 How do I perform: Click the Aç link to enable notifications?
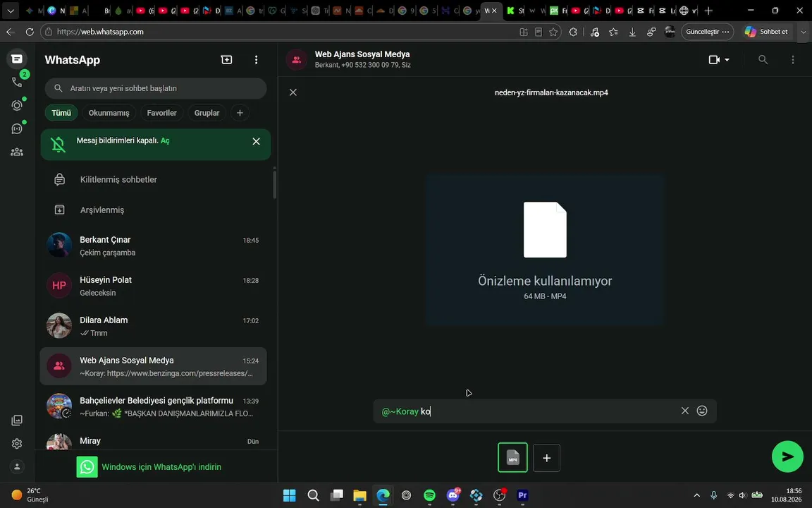(x=165, y=140)
